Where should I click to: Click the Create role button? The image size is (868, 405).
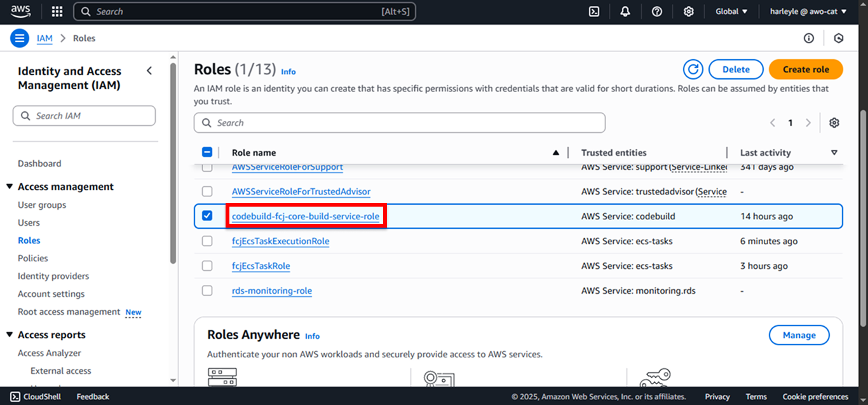pyautogui.click(x=806, y=69)
